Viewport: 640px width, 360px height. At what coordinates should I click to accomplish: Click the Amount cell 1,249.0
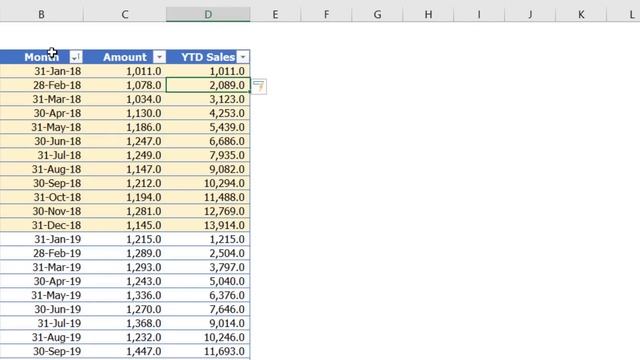coord(124,155)
